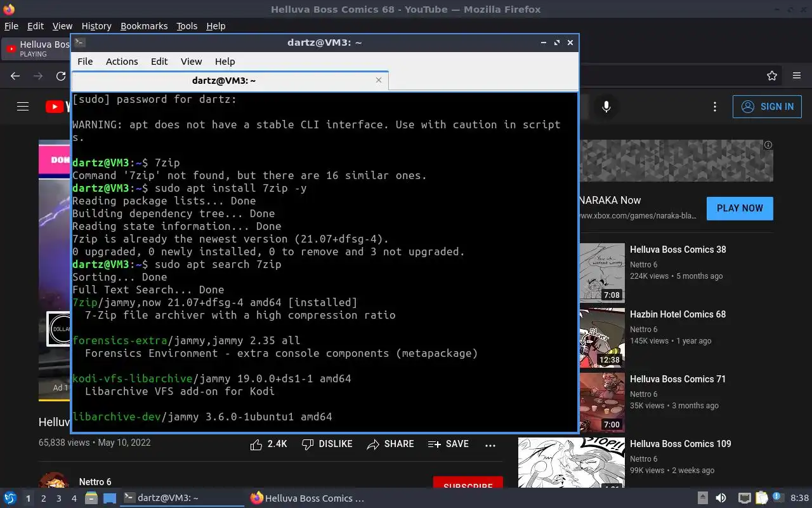812x508 pixels.
Task: Open Firefox Edit menu
Action: click(x=36, y=26)
